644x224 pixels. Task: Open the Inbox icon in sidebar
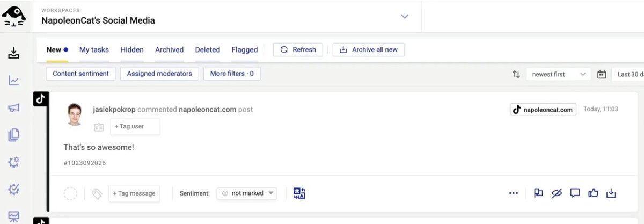[x=14, y=53]
